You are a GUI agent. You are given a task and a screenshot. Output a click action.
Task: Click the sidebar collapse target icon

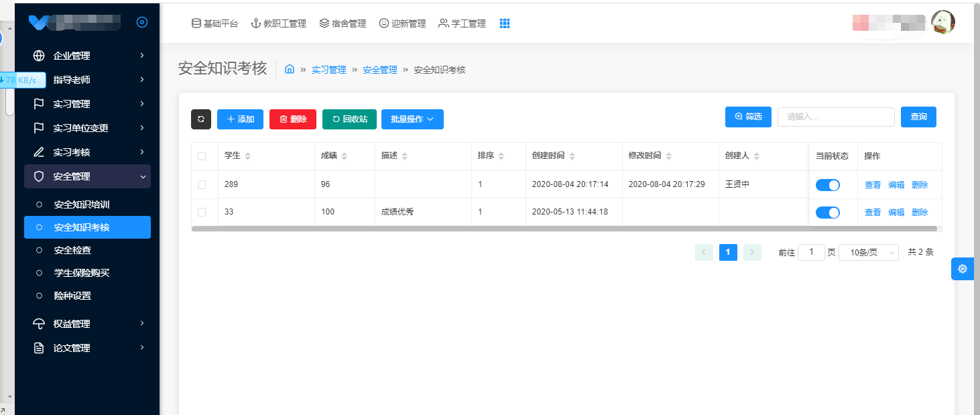tap(142, 22)
